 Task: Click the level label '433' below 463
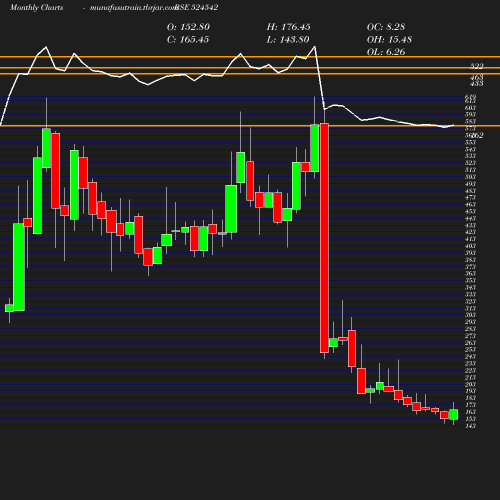(x=477, y=83)
